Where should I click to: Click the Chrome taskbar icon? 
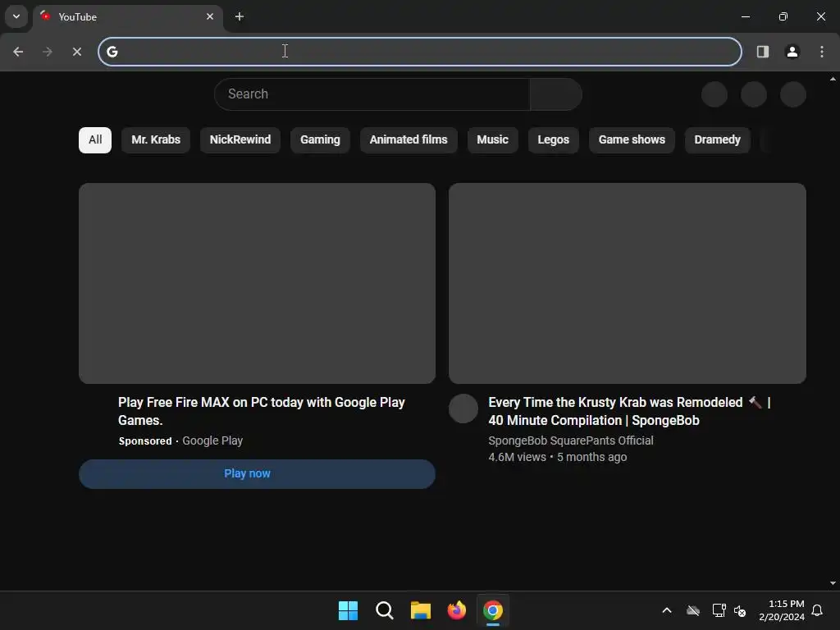pos(493,610)
